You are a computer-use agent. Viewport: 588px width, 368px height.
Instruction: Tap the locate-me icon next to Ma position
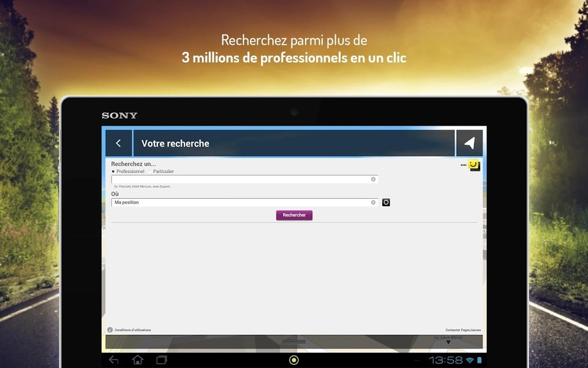coord(386,202)
